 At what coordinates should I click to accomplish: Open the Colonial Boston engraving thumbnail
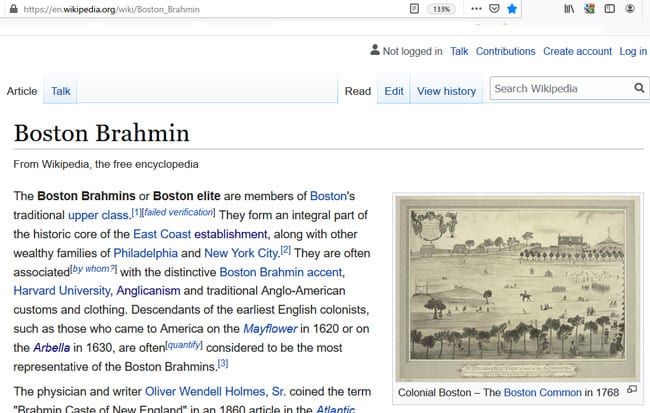pyautogui.click(x=517, y=288)
